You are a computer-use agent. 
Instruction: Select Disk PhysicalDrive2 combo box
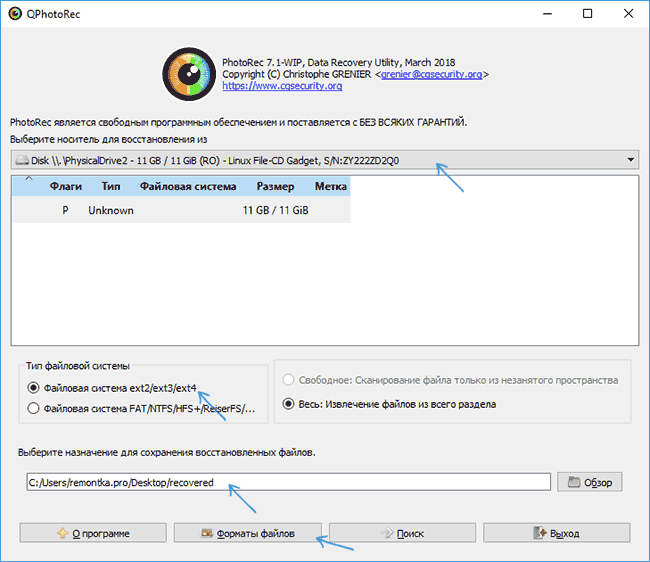click(x=325, y=160)
